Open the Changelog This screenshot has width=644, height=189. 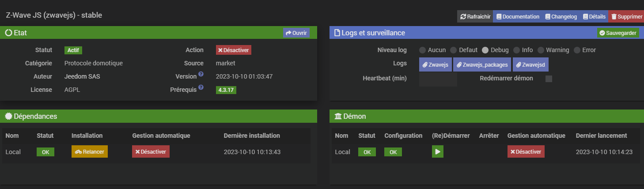[561, 17]
